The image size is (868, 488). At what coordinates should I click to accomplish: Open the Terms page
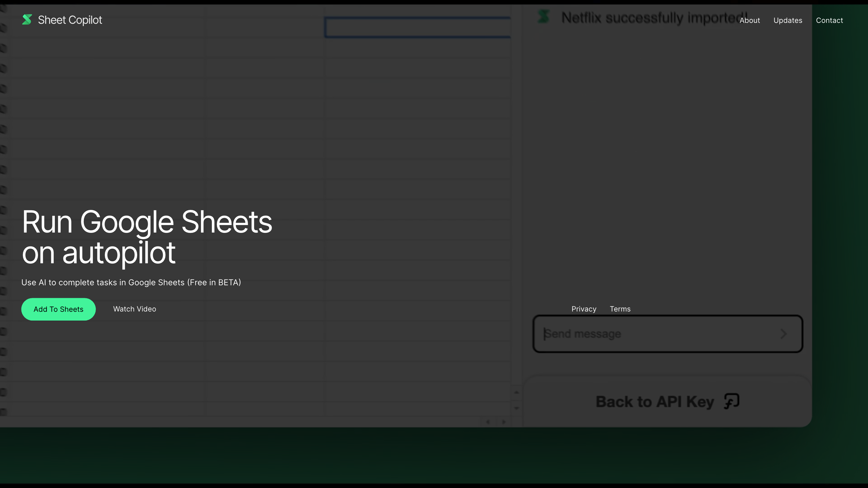tap(620, 309)
